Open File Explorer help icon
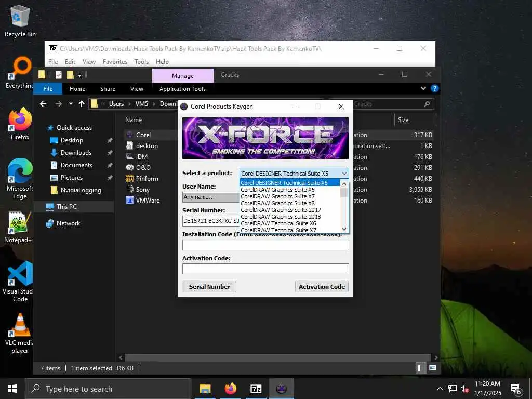The height and width of the screenshot is (399, 532). coord(435,88)
